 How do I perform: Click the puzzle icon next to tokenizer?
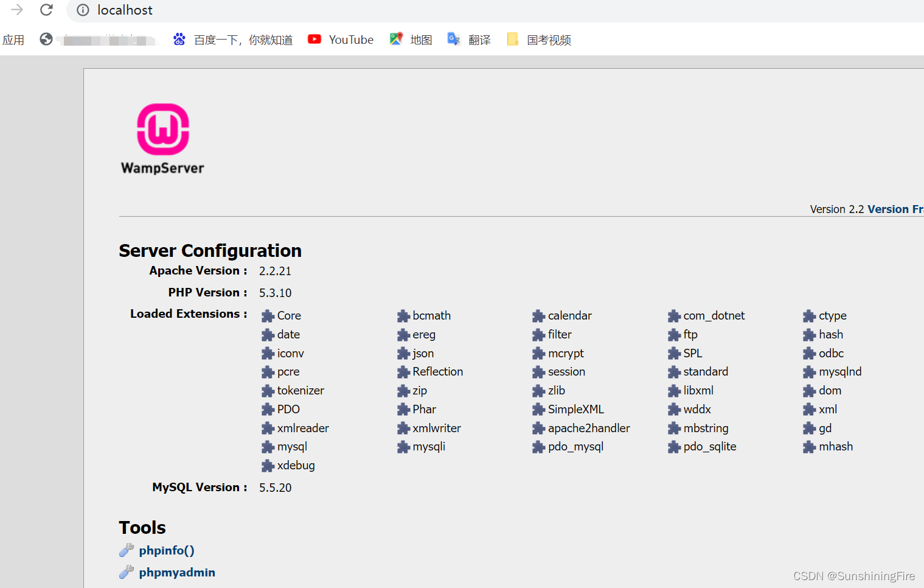(268, 391)
